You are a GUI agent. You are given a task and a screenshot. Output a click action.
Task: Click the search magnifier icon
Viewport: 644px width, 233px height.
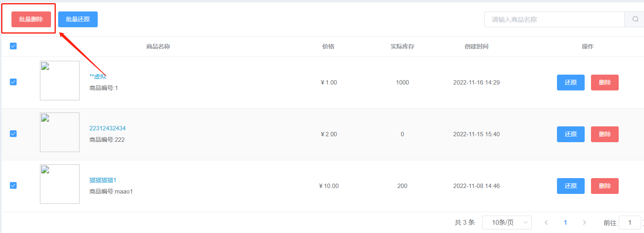635,19
